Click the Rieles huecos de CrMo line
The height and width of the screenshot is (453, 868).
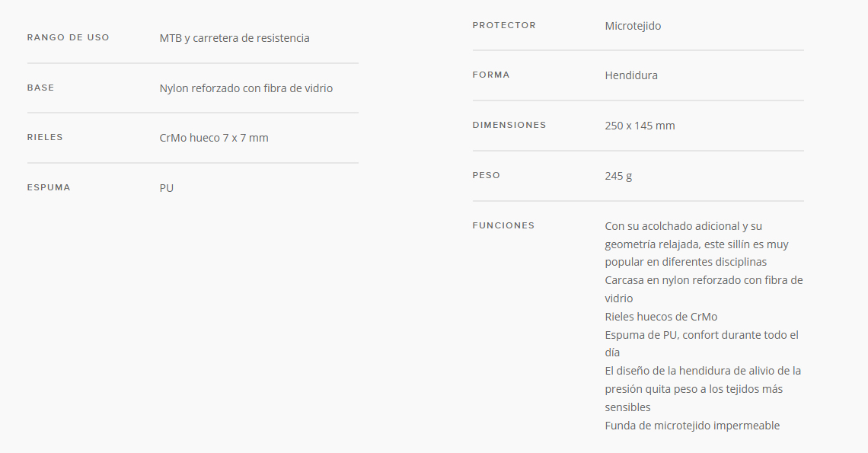tap(661, 317)
